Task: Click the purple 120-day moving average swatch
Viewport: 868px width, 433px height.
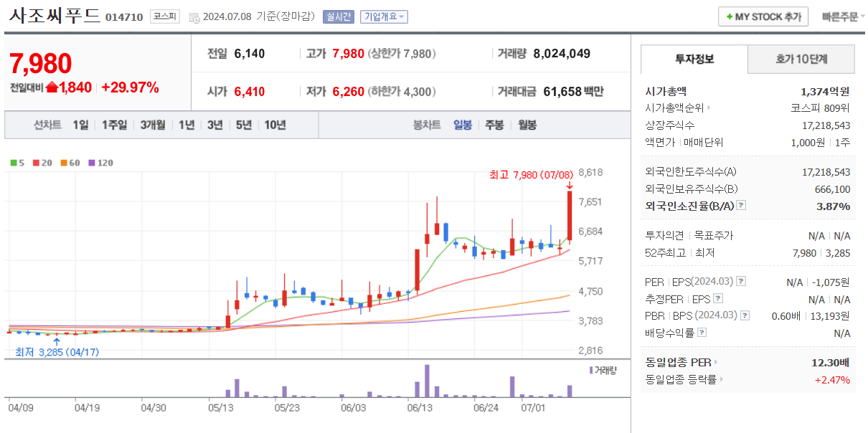Action: point(91,163)
